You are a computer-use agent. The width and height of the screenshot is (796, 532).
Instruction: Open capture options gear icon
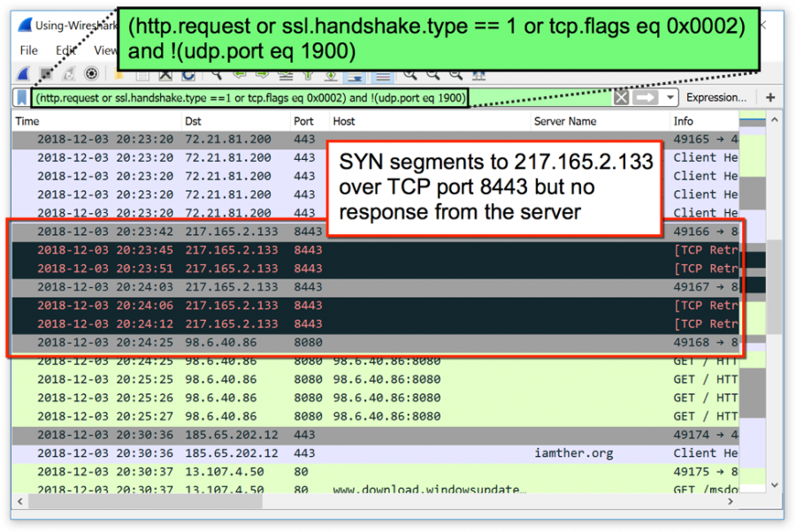[x=91, y=73]
